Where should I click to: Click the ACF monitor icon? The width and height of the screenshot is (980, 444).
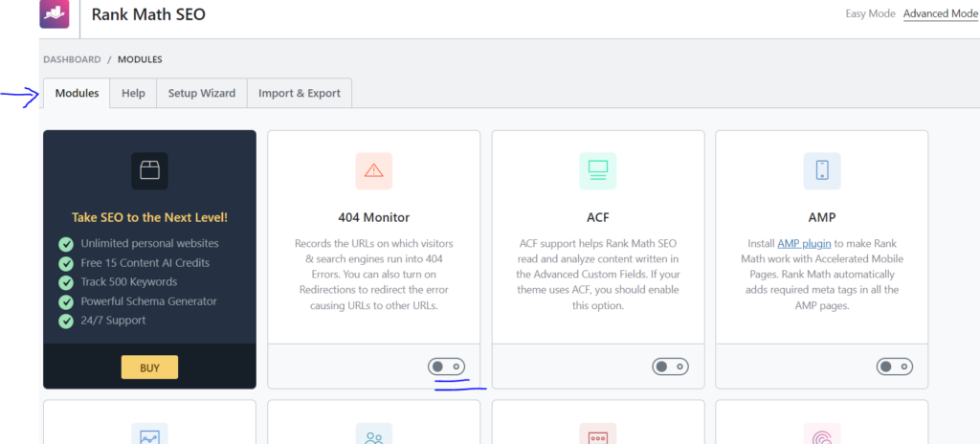click(598, 170)
